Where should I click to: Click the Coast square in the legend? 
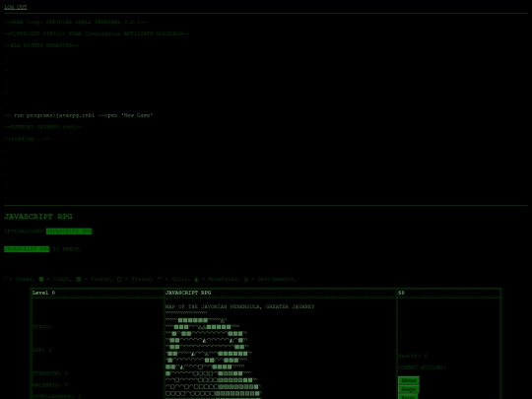click(x=41, y=279)
